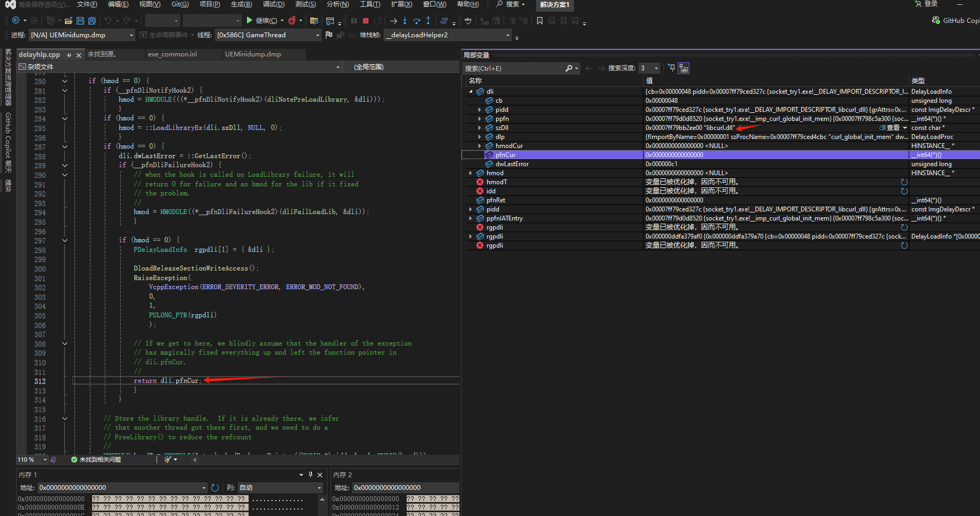Click the pin icon in Locals toolbar

pyautogui.click(x=672, y=68)
